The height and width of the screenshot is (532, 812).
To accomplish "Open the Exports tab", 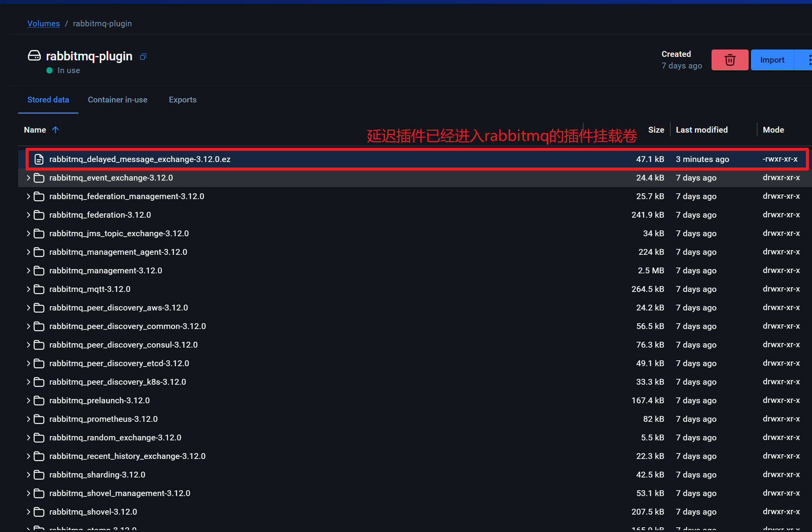I will tap(183, 100).
